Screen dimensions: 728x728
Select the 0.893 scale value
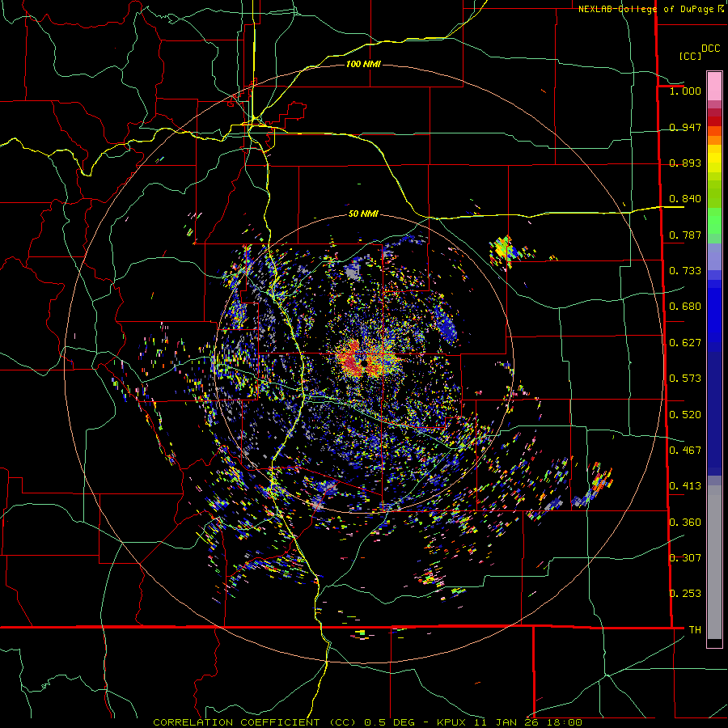pyautogui.click(x=685, y=163)
